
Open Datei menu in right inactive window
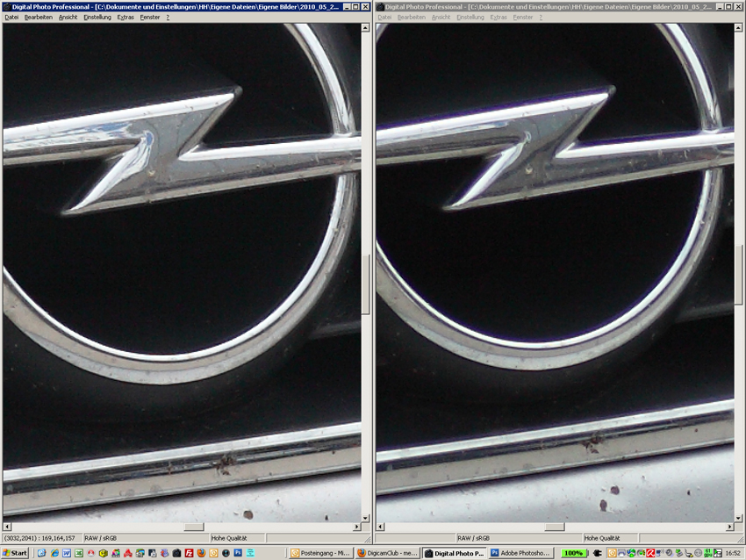pyautogui.click(x=384, y=18)
